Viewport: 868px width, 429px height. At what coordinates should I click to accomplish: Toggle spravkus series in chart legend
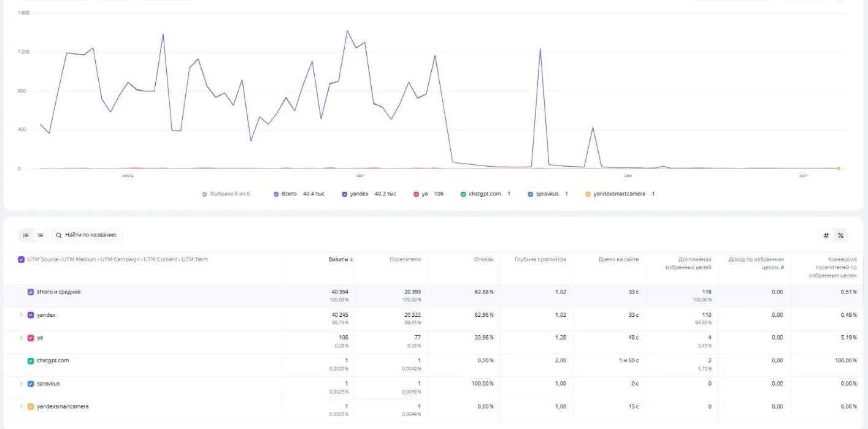[x=531, y=194]
